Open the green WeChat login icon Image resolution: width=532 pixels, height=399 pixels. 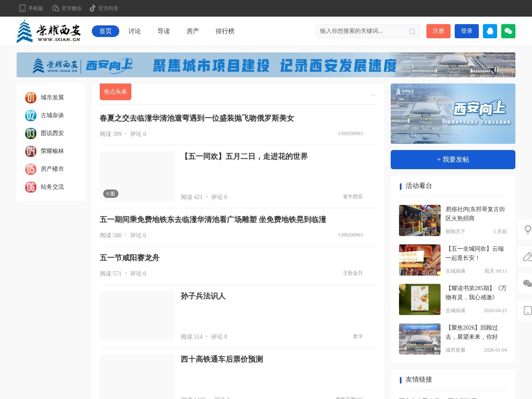[508, 31]
